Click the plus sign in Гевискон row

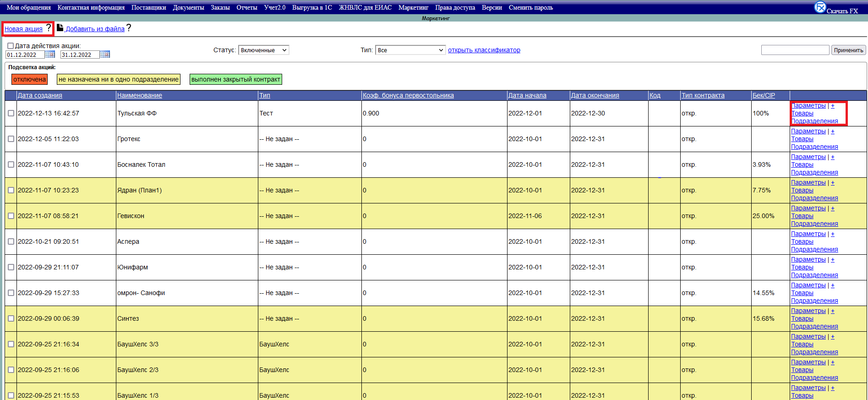pos(833,208)
